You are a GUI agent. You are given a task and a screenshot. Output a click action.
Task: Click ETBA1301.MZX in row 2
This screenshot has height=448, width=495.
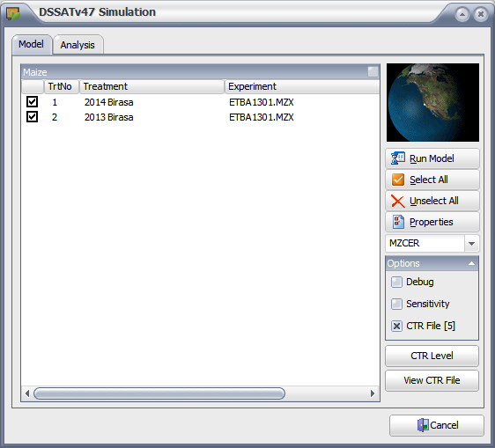262,117
